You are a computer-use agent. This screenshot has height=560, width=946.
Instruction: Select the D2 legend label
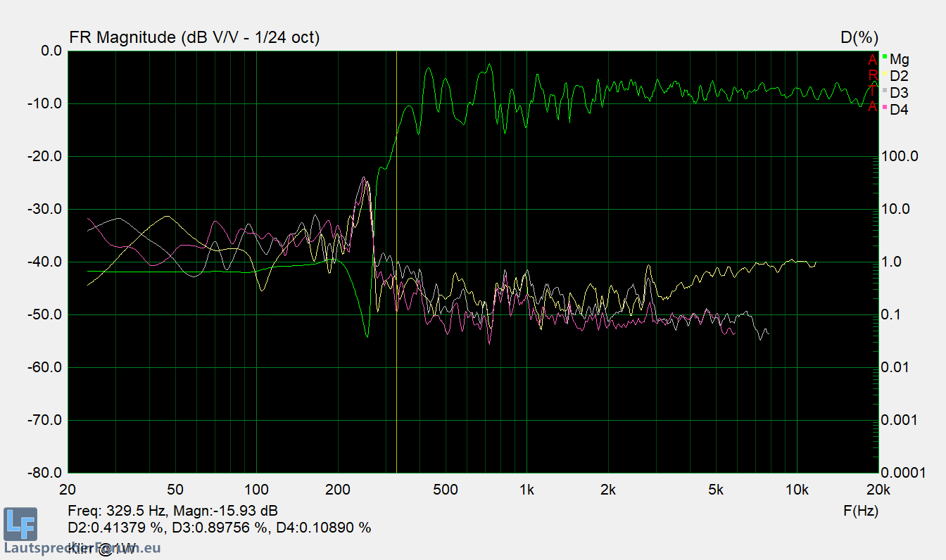(x=899, y=76)
